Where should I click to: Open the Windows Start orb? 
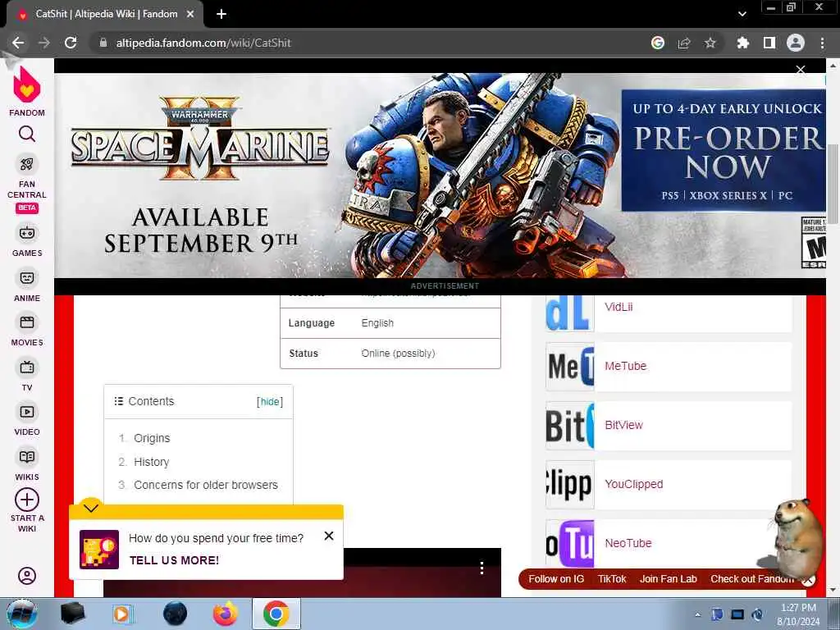(21, 614)
